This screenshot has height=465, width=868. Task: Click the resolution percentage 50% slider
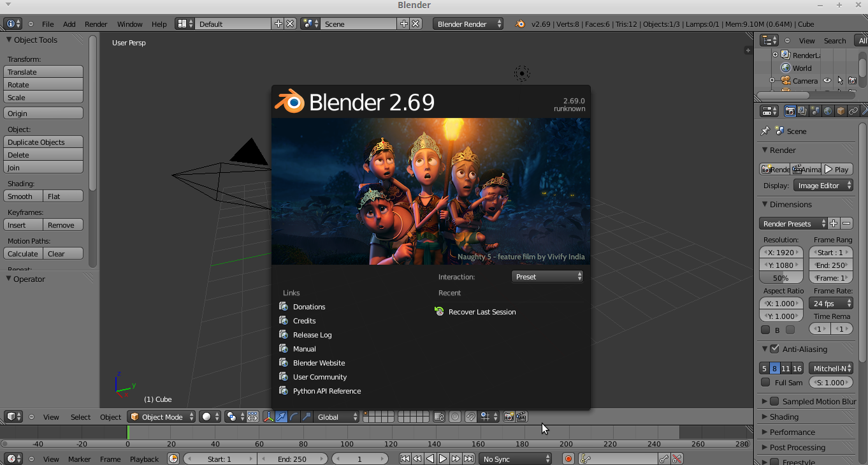tap(781, 278)
